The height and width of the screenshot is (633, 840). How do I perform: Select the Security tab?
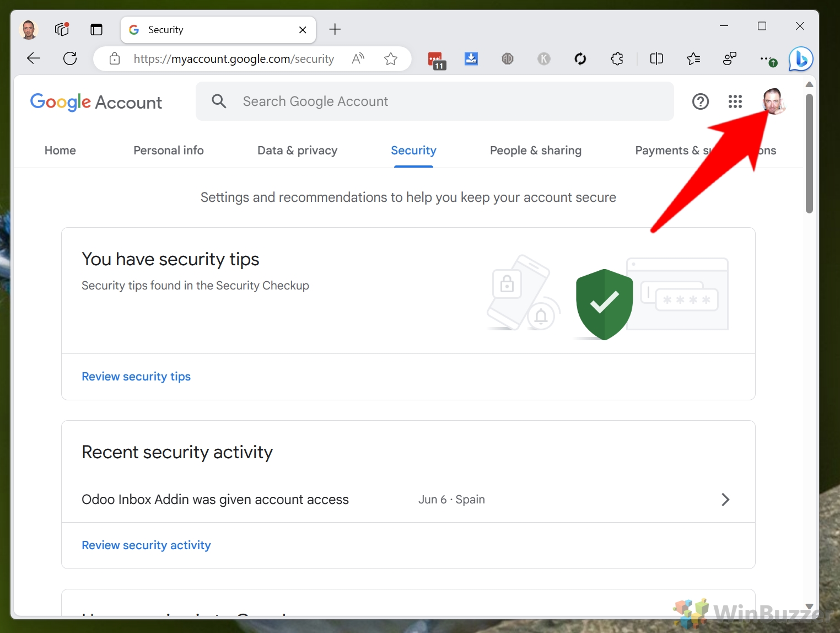click(413, 151)
